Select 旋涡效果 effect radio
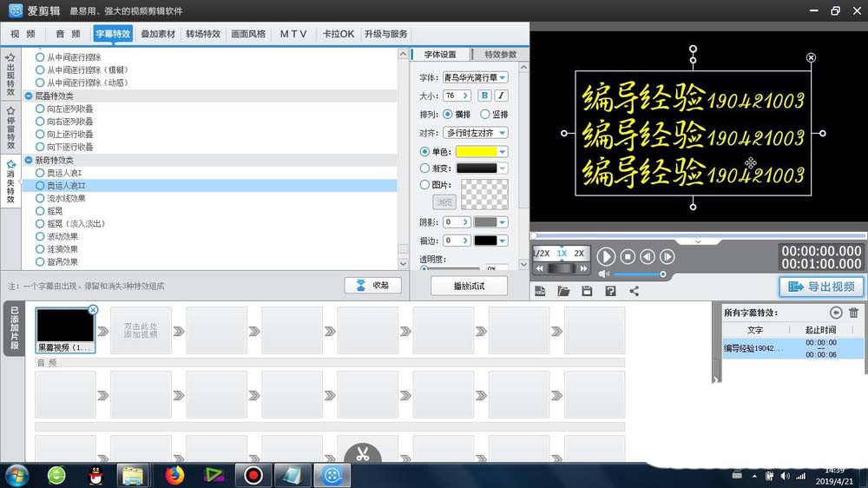Viewport: 868px width, 488px height. 40,262
